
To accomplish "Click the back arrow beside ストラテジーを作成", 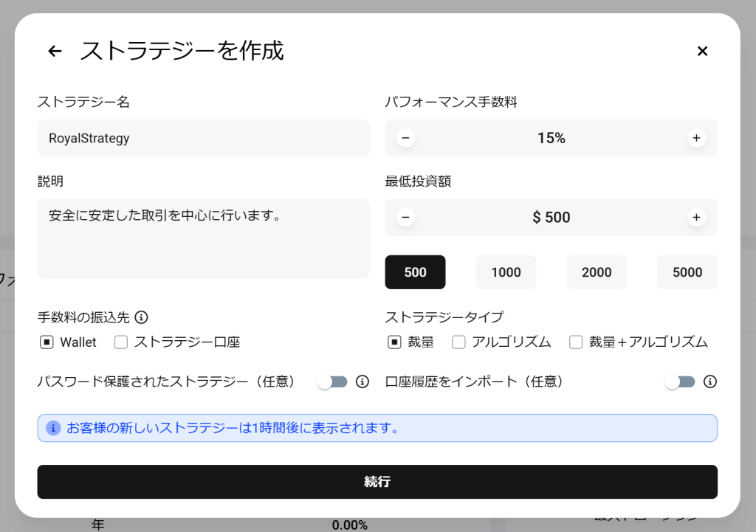I will pyautogui.click(x=55, y=51).
